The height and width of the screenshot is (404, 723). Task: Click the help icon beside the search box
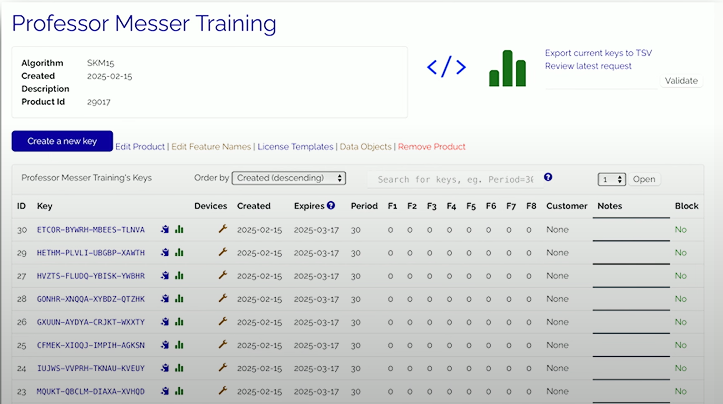[548, 177]
